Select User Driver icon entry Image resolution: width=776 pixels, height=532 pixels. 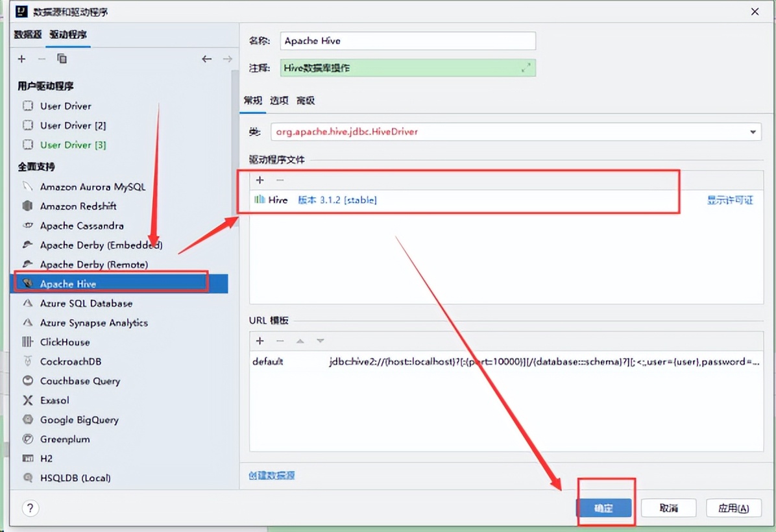28,105
